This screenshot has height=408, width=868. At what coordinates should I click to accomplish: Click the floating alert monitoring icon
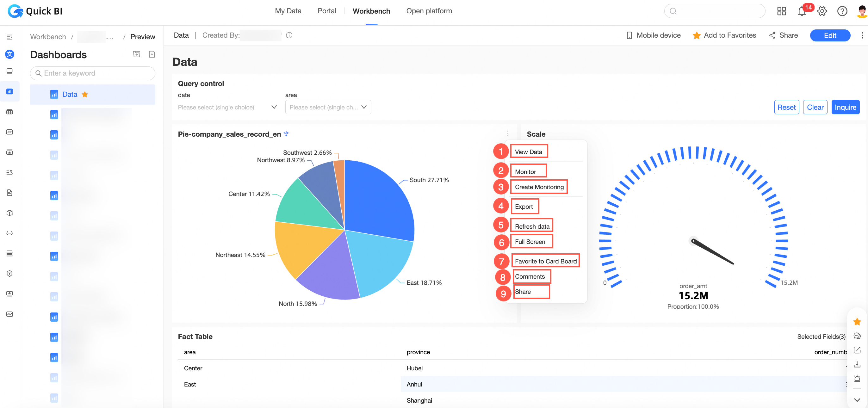[x=857, y=378]
